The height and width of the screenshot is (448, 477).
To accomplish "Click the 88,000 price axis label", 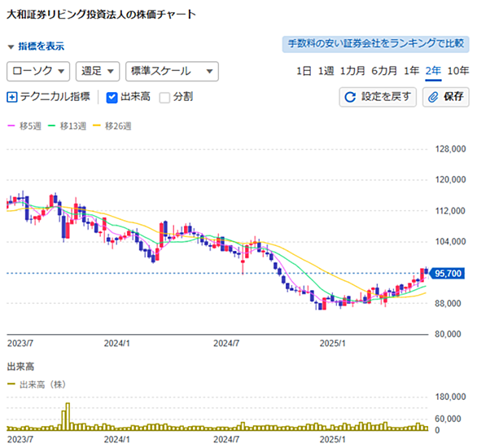I will (448, 303).
